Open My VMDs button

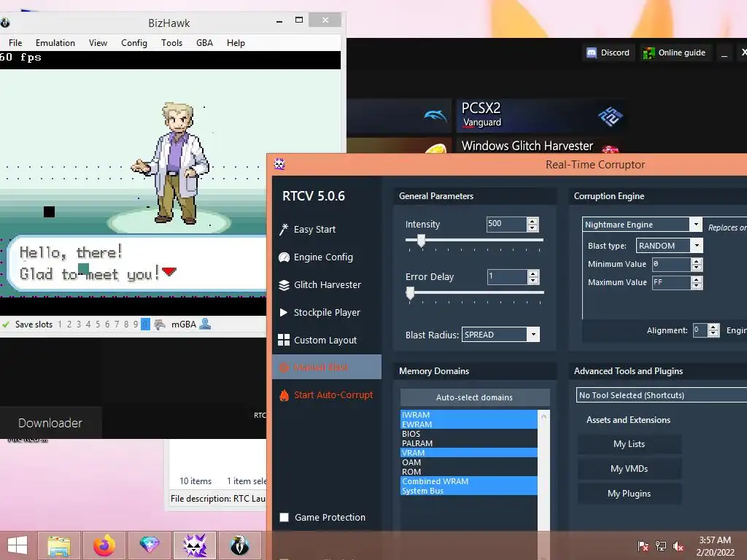coord(630,469)
